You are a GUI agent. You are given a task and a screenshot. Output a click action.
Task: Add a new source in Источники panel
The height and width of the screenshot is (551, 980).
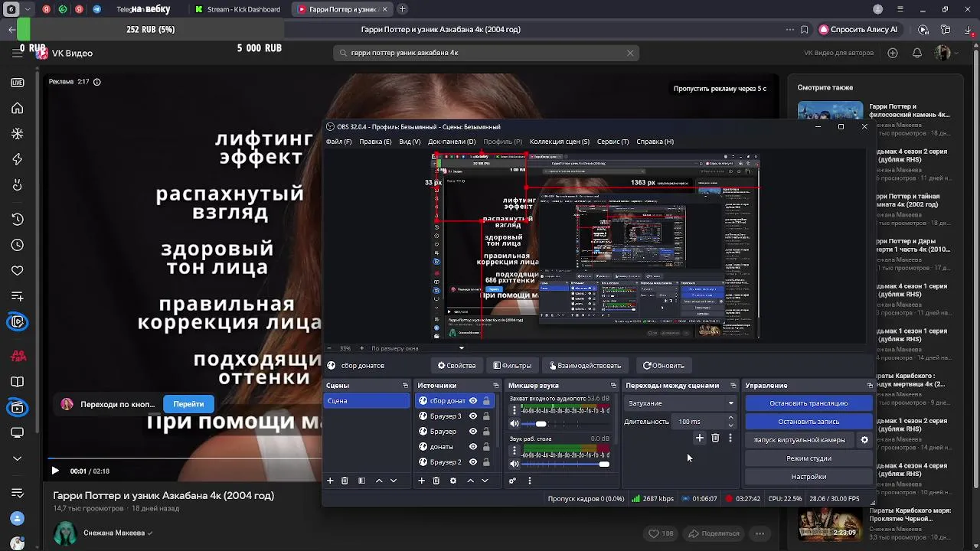point(421,481)
